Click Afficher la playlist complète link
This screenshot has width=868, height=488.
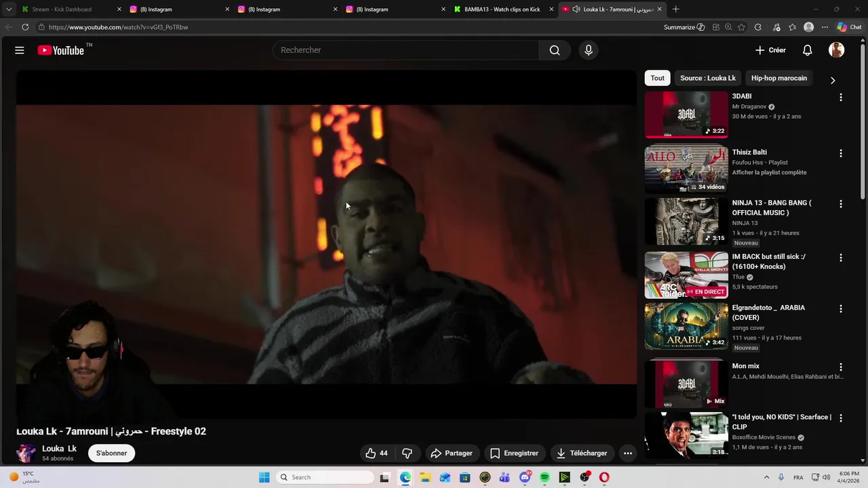pyautogui.click(x=769, y=173)
